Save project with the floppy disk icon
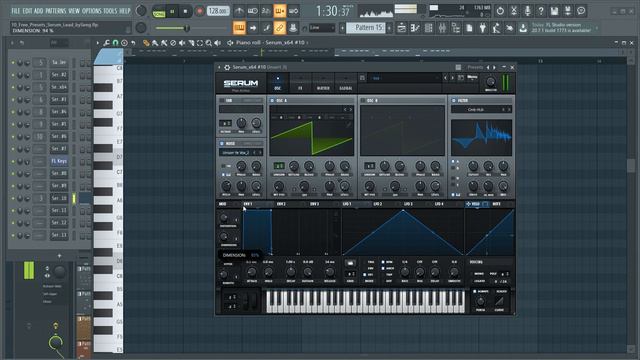This screenshot has width=640, height=360. 554,11
